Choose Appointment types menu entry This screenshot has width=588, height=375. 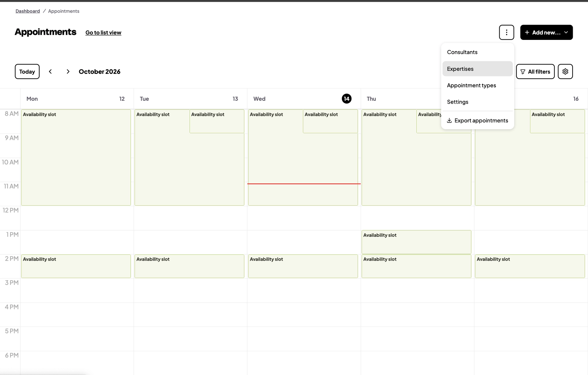click(477, 85)
